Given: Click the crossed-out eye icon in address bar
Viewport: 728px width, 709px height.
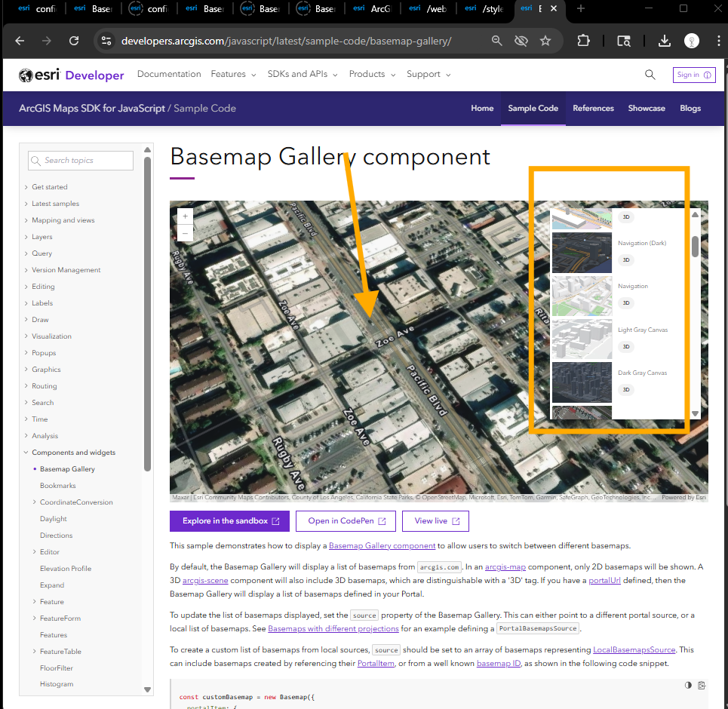Looking at the screenshot, I should pyautogui.click(x=521, y=41).
